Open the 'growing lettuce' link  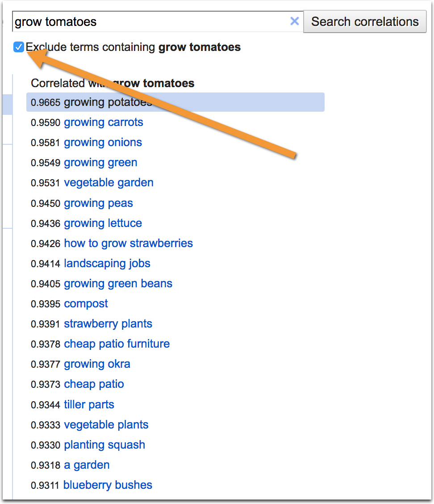103,223
